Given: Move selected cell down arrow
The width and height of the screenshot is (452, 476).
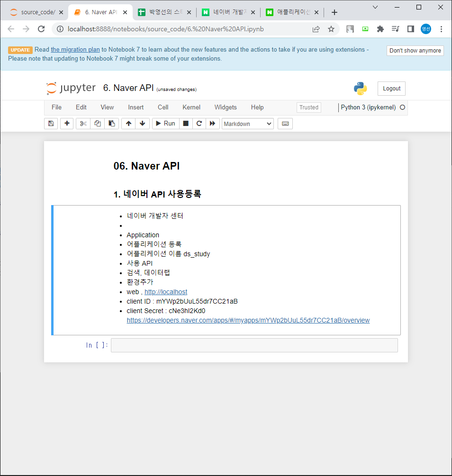Looking at the screenshot, I should 143,124.
